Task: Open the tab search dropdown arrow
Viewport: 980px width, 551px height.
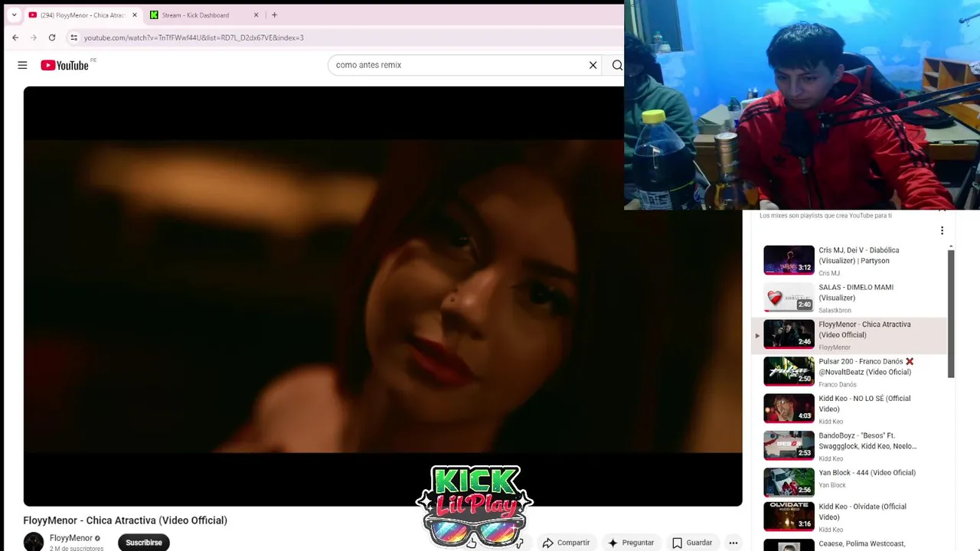Action: tap(14, 15)
